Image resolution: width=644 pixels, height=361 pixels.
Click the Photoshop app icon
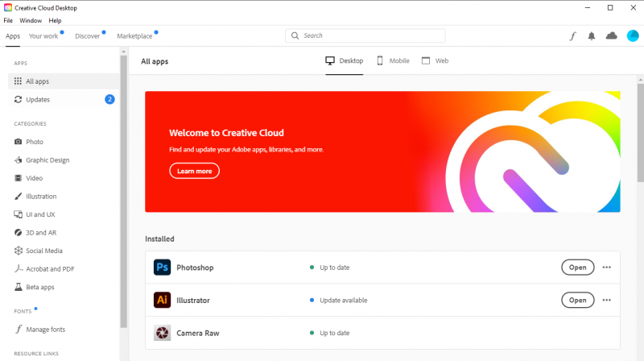click(163, 268)
